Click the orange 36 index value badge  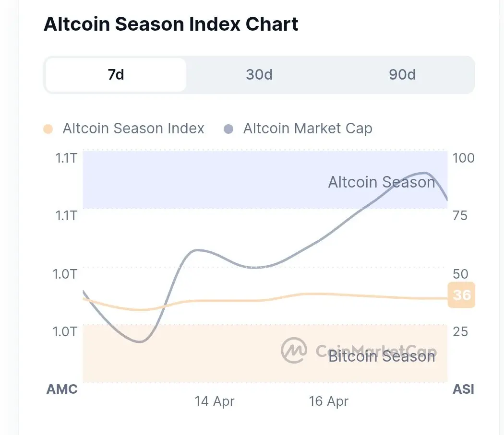[x=461, y=295]
